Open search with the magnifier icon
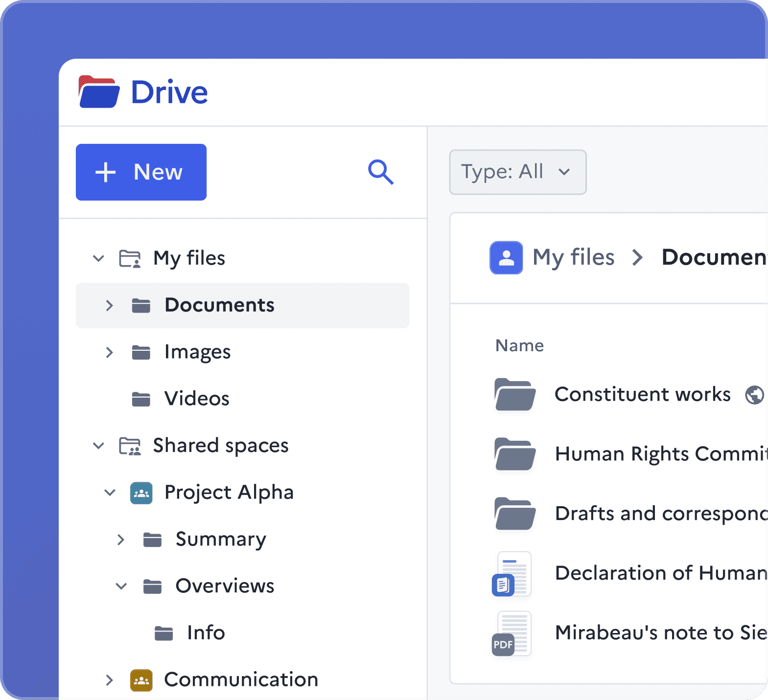Viewport: 768px width, 700px height. (x=380, y=172)
